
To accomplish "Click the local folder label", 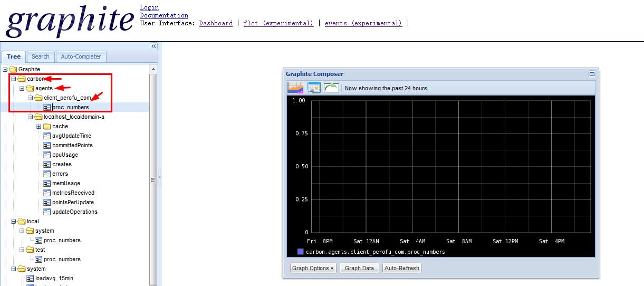I will [x=33, y=221].
